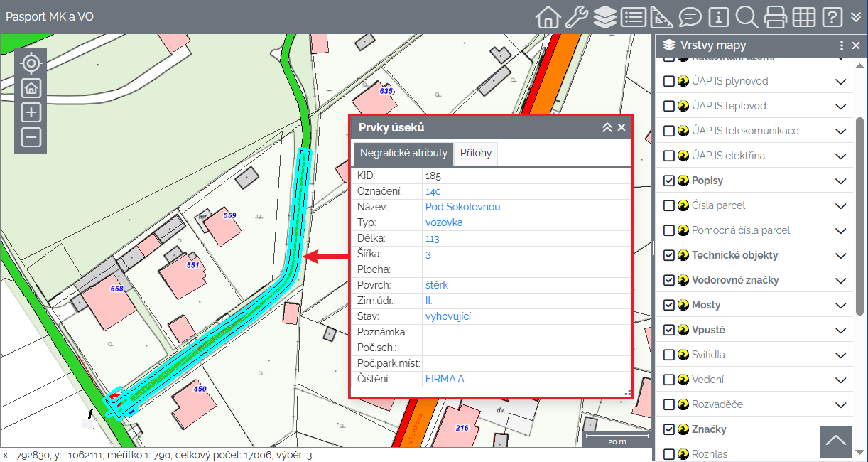Select the Negrafické atributy tab
Screen dimensions: 868x462
[x=403, y=153]
